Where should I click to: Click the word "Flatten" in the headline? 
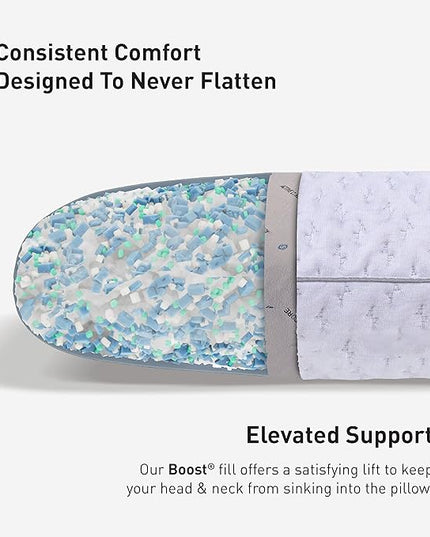click(239, 82)
